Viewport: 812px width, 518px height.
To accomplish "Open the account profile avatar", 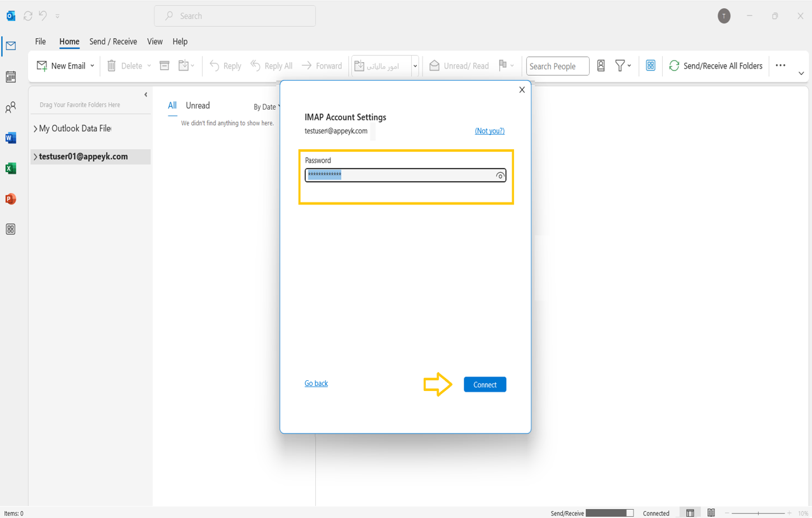I will (724, 16).
